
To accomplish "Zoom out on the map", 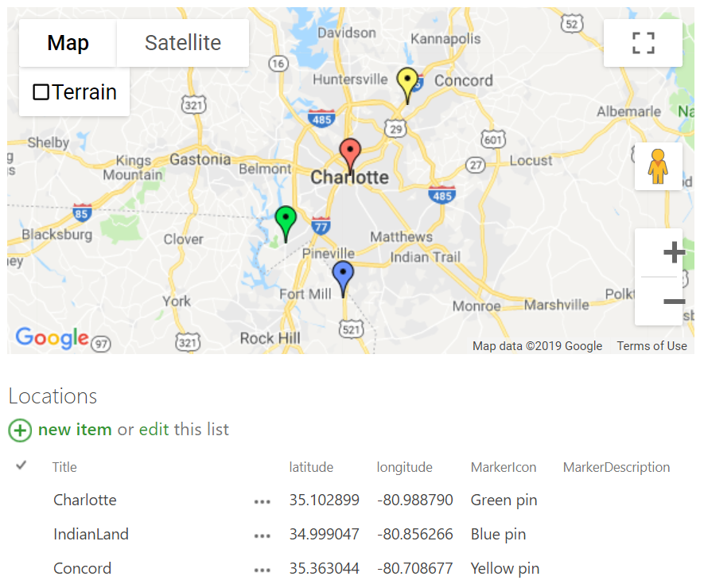I will [x=674, y=302].
